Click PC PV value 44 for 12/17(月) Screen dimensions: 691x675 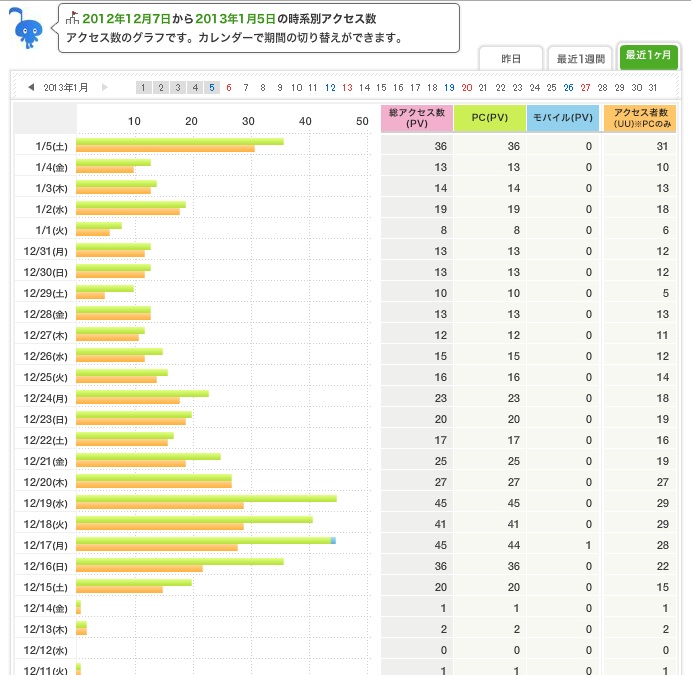pyautogui.click(x=513, y=545)
